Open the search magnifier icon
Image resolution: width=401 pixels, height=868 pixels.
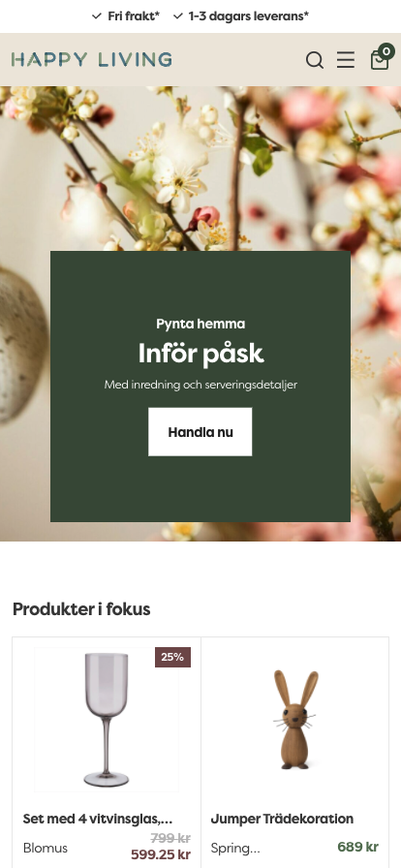point(315,60)
